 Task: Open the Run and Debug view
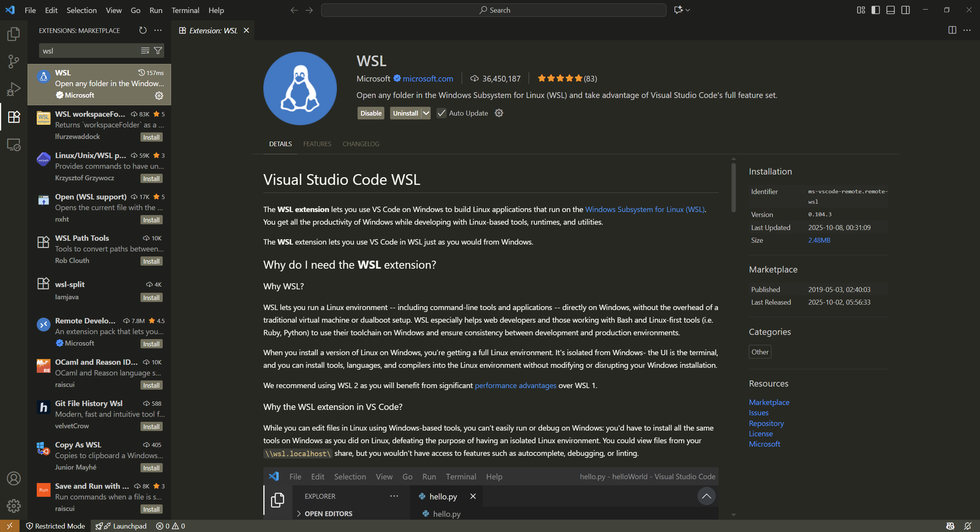click(14, 89)
